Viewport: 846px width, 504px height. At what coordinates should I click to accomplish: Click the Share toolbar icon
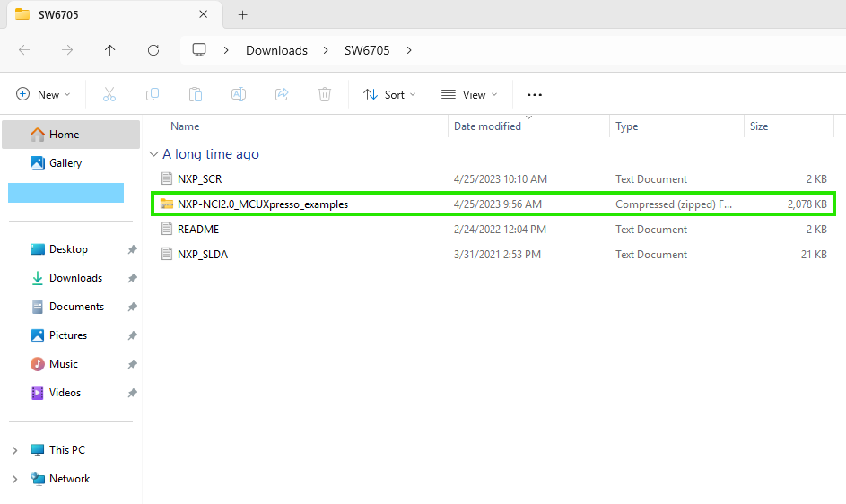point(282,94)
